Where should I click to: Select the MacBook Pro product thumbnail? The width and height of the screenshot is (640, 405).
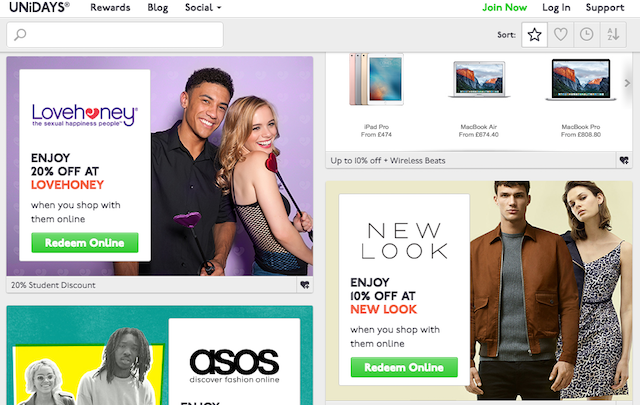click(x=581, y=80)
